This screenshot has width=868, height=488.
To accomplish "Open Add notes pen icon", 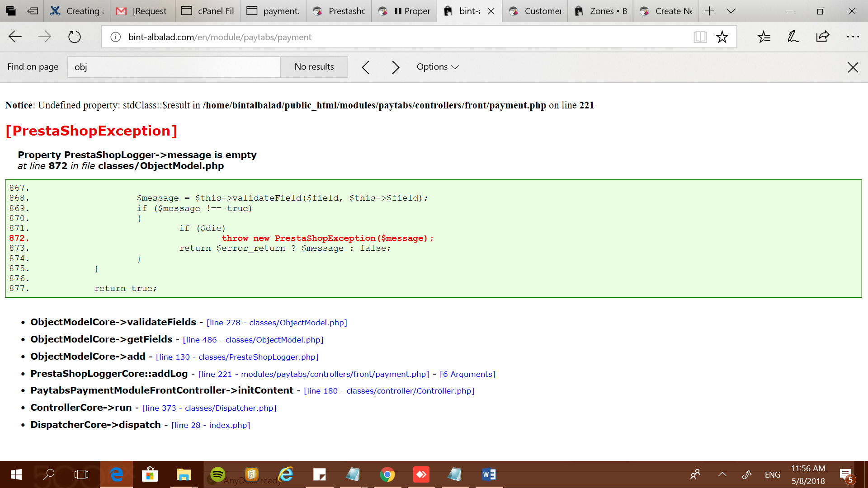I will pos(793,37).
